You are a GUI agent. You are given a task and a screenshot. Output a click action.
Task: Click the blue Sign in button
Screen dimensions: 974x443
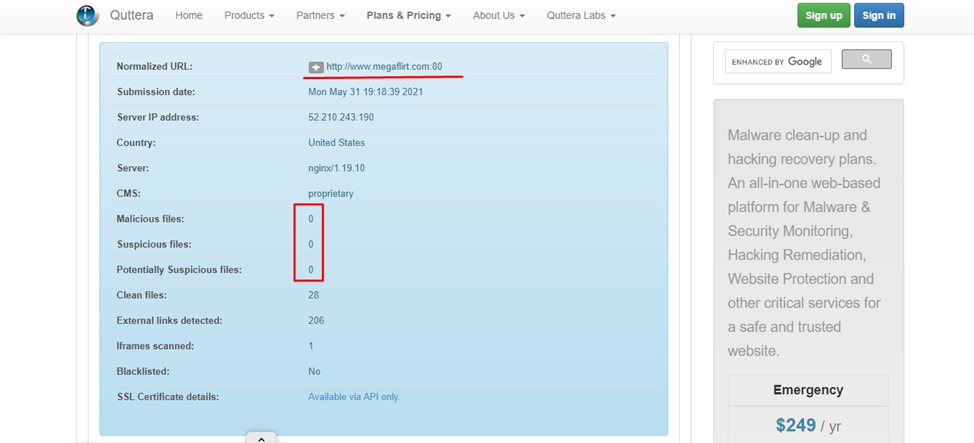coord(879,16)
